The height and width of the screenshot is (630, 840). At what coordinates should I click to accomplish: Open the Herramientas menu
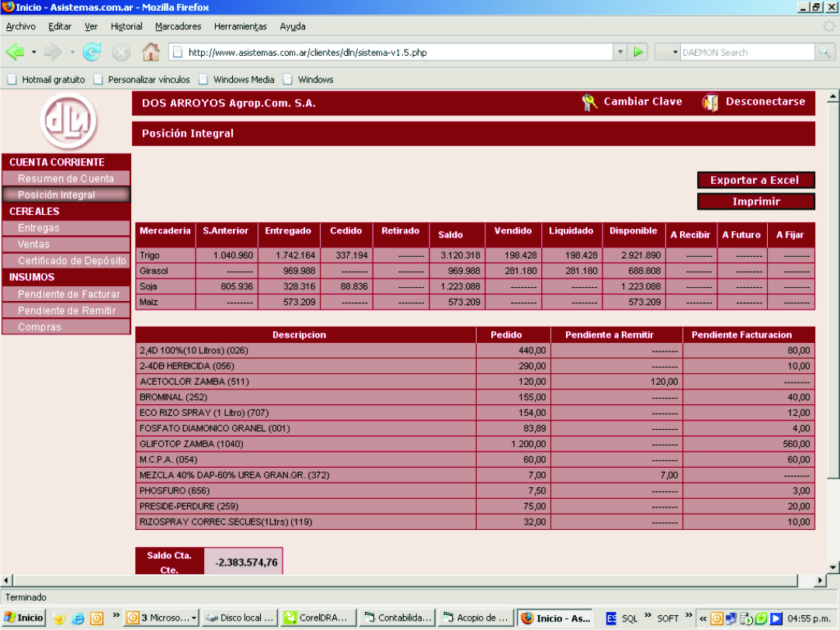pyautogui.click(x=240, y=26)
